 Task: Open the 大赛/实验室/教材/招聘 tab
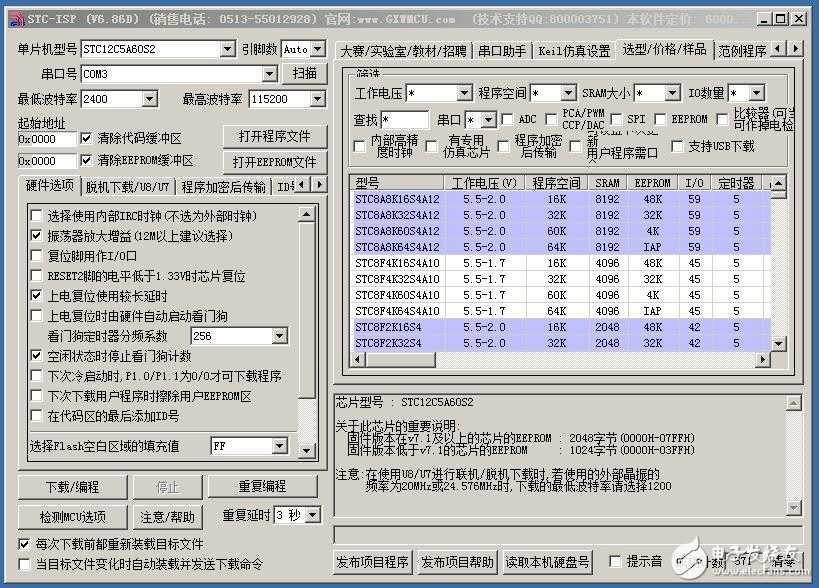pyautogui.click(x=403, y=51)
